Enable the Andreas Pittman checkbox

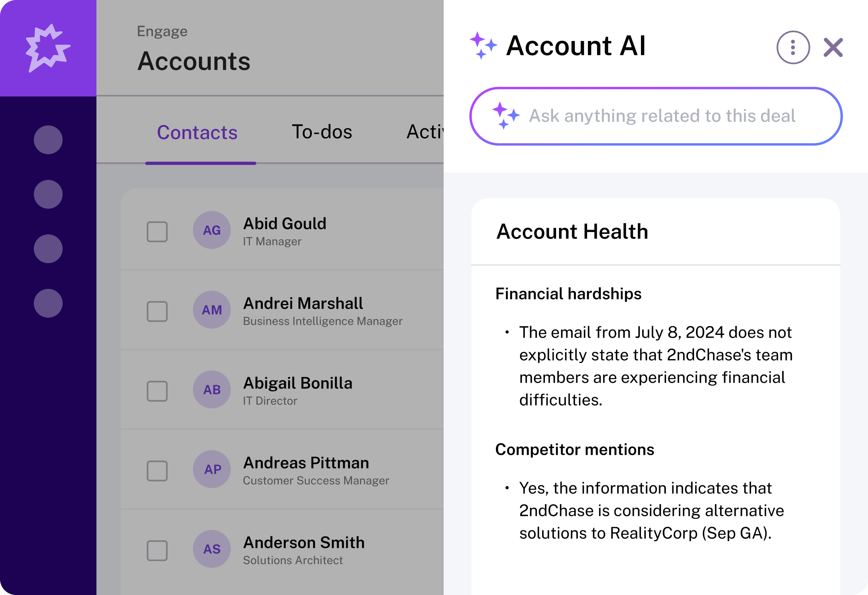(x=157, y=470)
